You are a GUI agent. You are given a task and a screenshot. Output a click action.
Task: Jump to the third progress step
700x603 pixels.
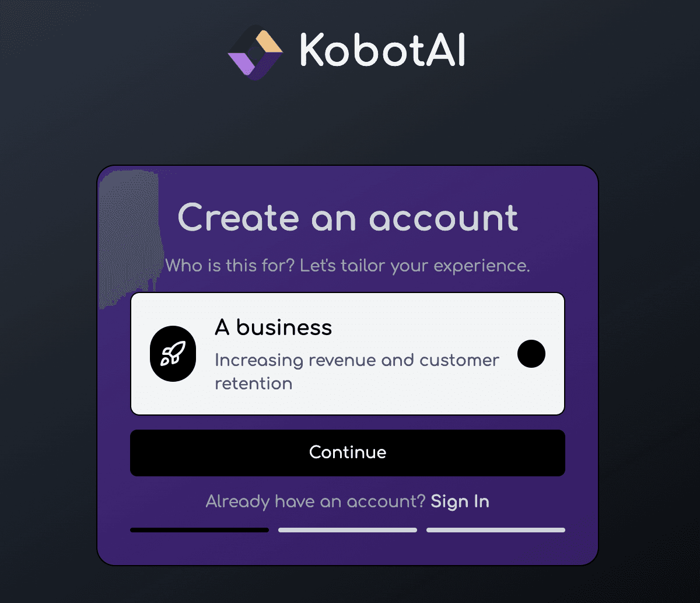click(496, 530)
